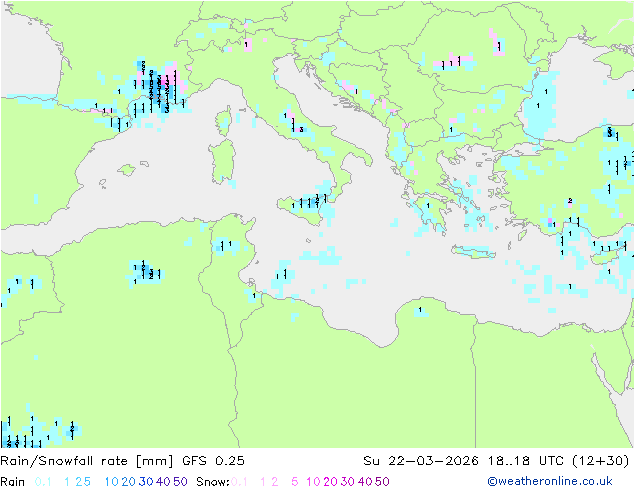Pick the Snow 10 legend value
This screenshot has height=490, width=634.
coord(313,482)
